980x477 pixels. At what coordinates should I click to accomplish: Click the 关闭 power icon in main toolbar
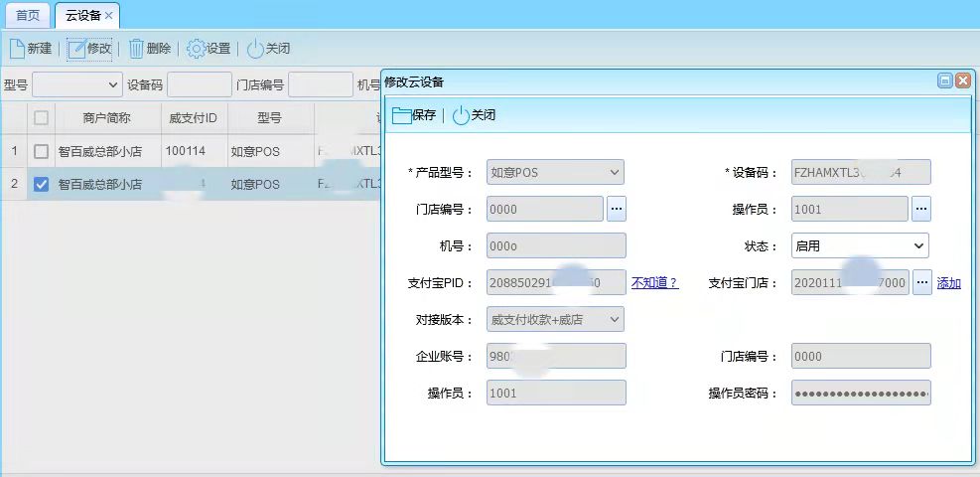[x=255, y=49]
